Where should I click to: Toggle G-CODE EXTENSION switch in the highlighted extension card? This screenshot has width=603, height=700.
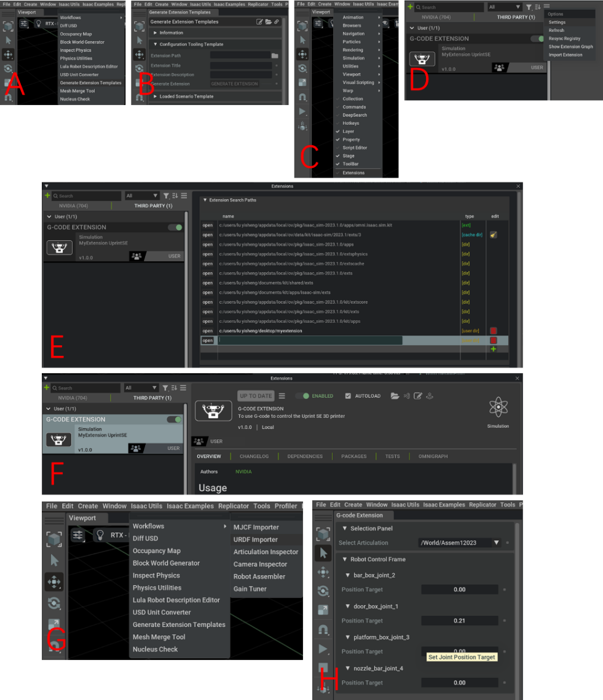click(x=174, y=419)
